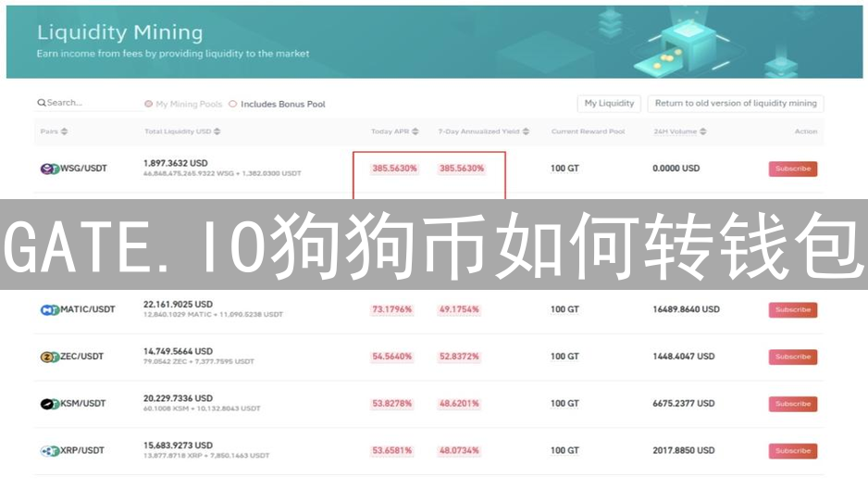The image size is (868, 489).
Task: Click WSG liquidity value 1,897.3632 USD
Action: pos(176,163)
